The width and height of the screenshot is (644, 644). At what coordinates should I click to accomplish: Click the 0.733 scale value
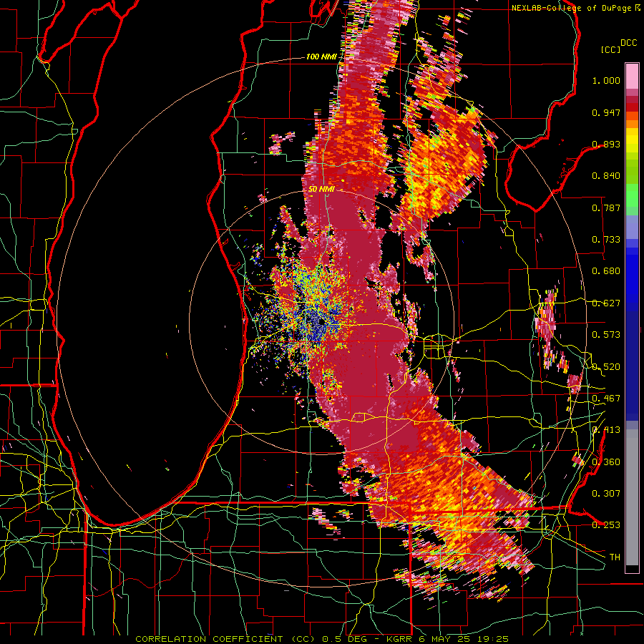point(606,240)
